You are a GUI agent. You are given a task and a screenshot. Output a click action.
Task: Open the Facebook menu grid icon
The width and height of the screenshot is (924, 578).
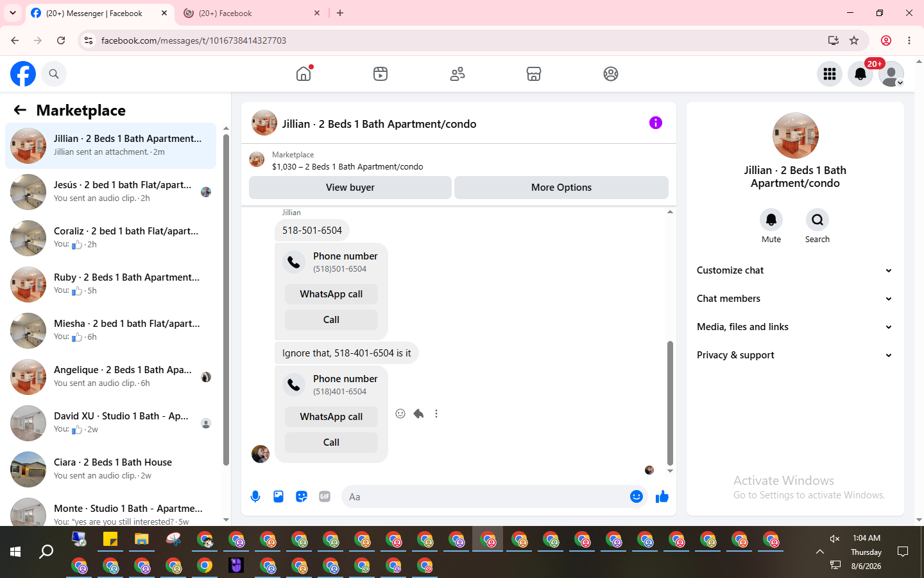tap(830, 74)
